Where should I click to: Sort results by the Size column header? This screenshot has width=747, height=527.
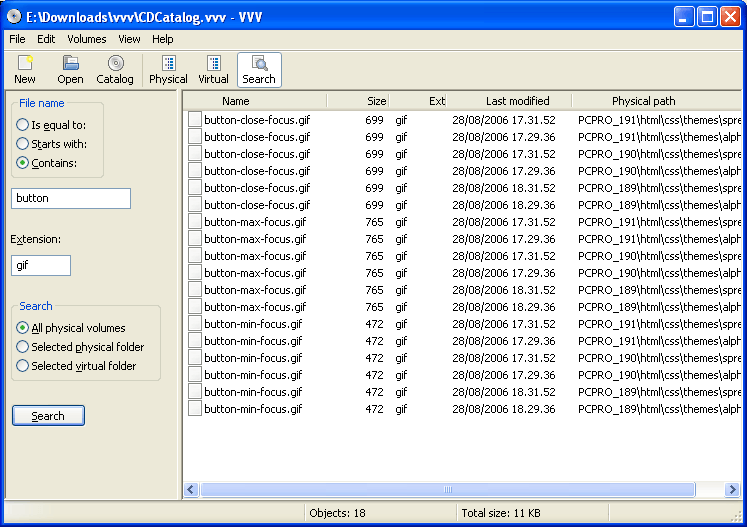tap(358, 101)
